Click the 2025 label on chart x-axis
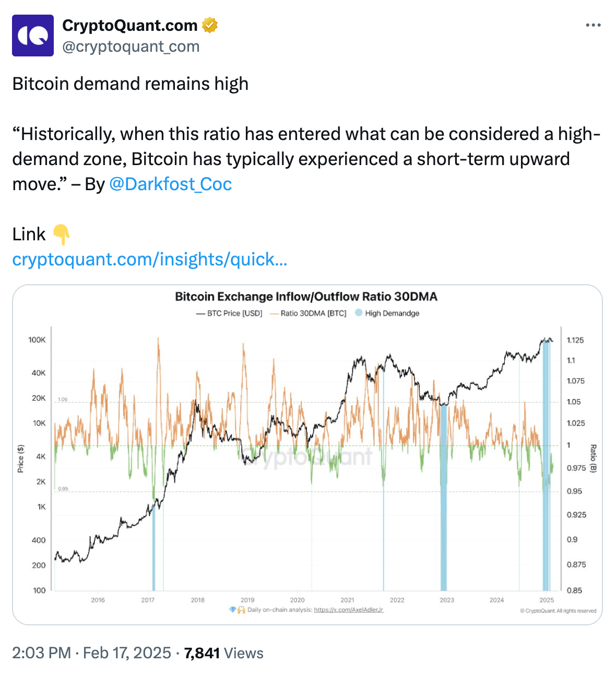This screenshot has width=616, height=675. (547, 600)
